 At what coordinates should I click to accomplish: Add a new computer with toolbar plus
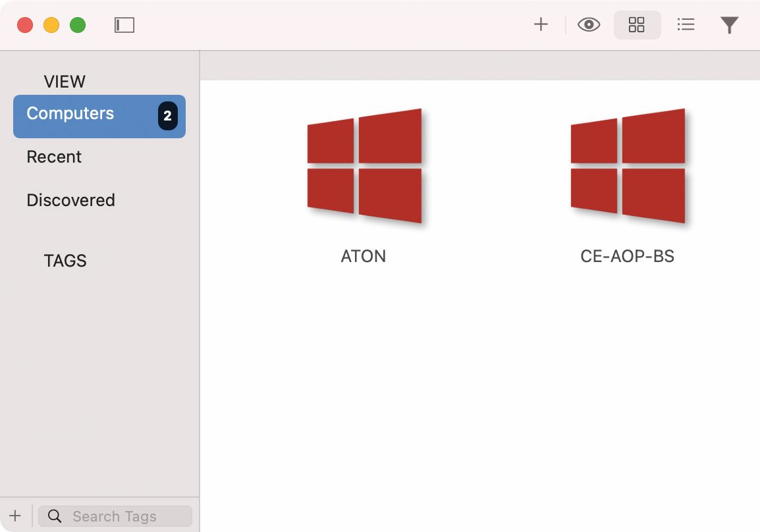pyautogui.click(x=541, y=24)
